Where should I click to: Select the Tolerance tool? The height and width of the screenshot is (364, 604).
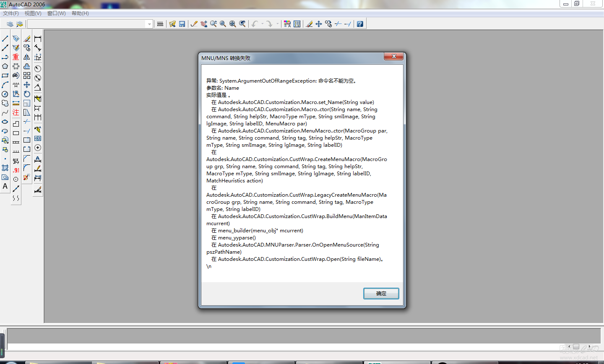click(38, 138)
